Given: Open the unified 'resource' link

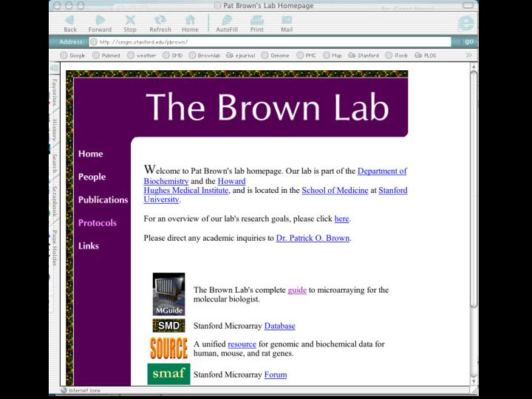Looking at the screenshot, I should [242, 344].
